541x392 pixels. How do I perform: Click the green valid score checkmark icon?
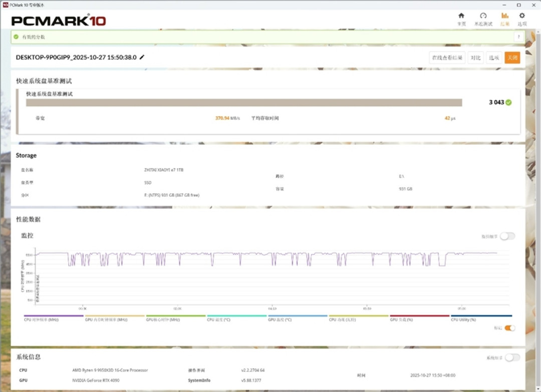(16, 37)
